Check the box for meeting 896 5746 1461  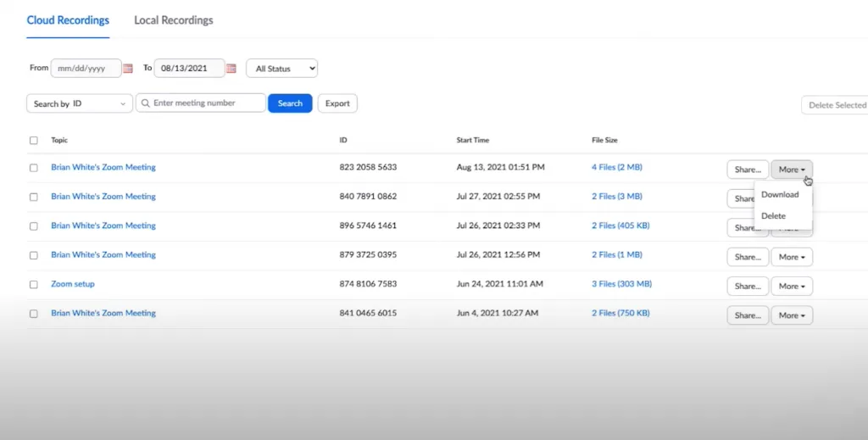point(34,226)
